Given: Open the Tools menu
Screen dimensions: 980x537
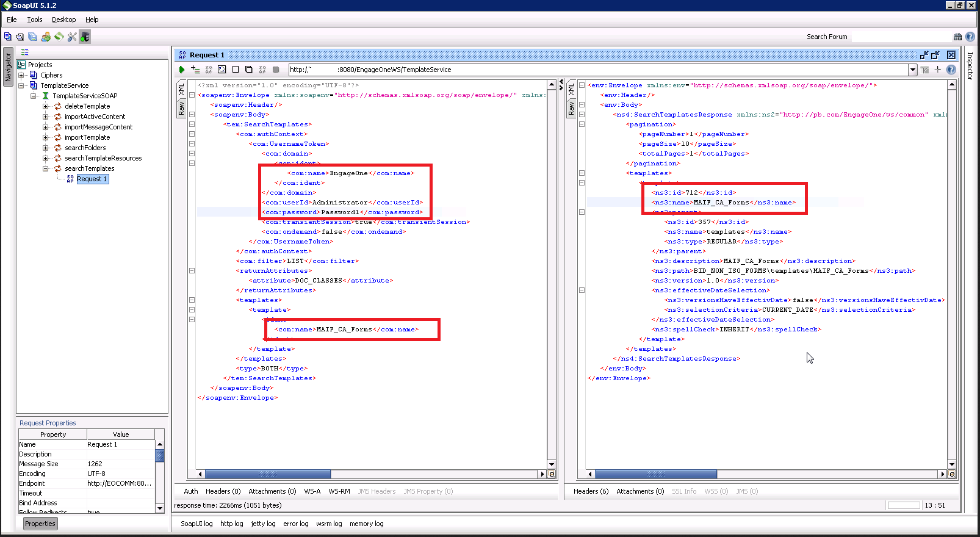Looking at the screenshot, I should (x=35, y=20).
